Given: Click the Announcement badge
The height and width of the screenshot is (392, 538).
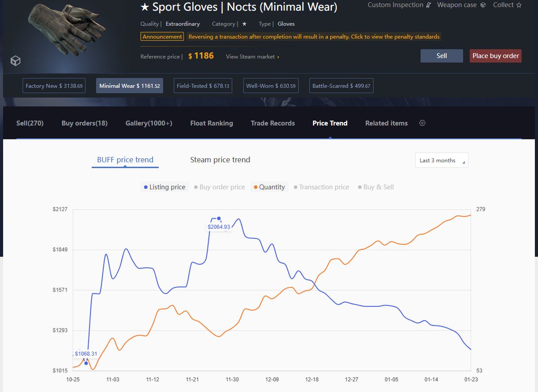Looking at the screenshot, I should pyautogui.click(x=162, y=37).
